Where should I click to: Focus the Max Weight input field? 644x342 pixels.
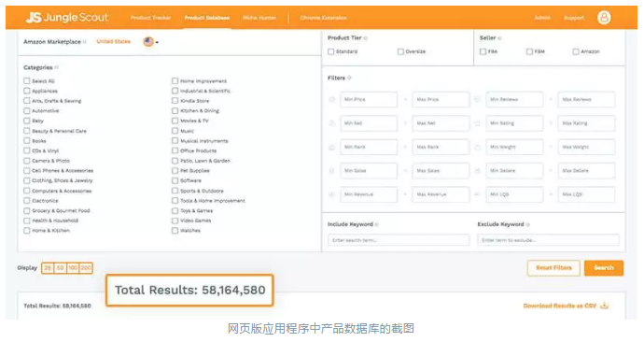[x=586, y=147]
